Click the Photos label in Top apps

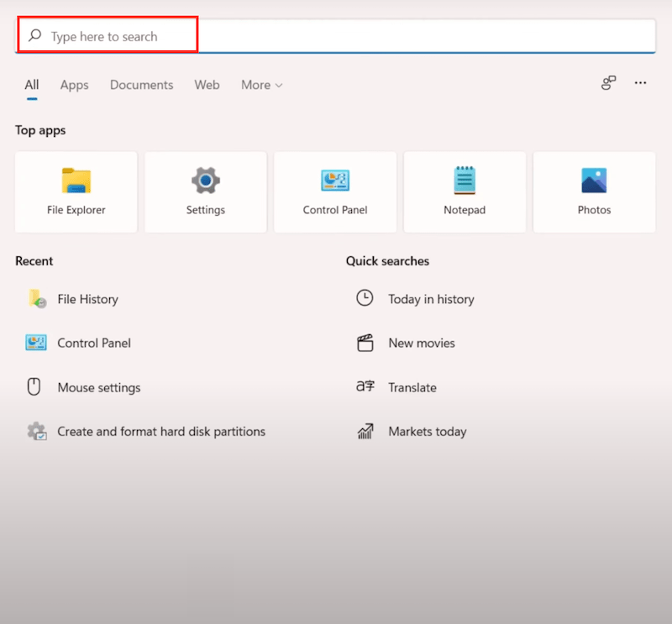[x=594, y=210]
